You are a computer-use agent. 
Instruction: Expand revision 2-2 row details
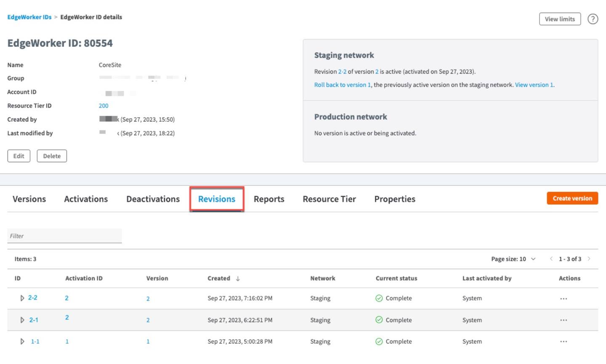click(22, 298)
